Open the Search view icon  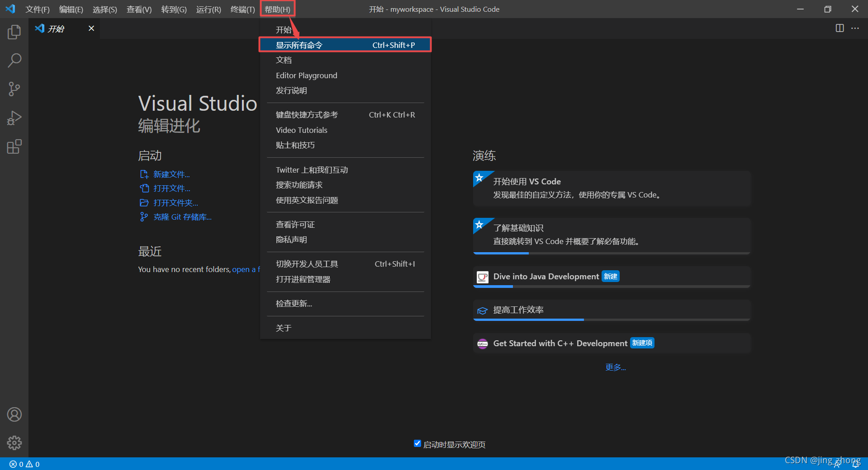(14, 61)
